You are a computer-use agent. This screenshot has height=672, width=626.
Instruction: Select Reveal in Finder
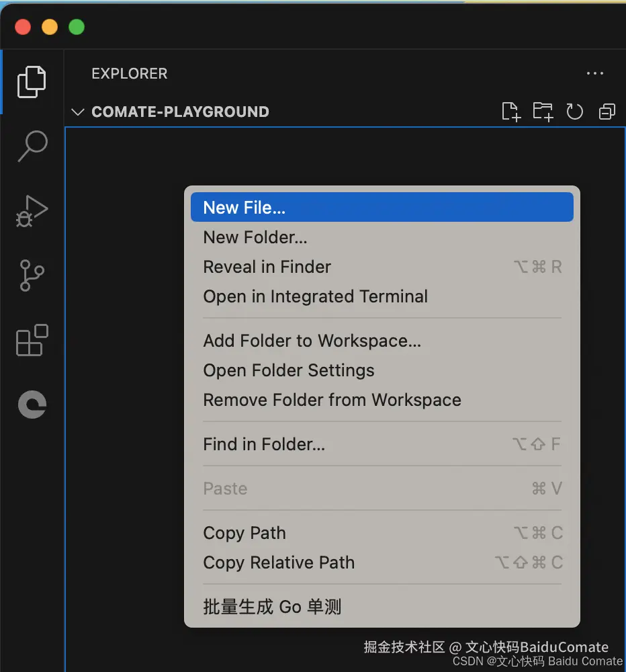coord(382,267)
